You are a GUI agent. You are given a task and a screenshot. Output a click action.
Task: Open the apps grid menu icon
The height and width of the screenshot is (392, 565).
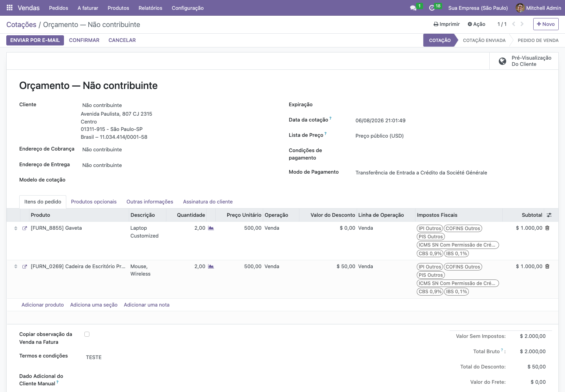pos(10,8)
